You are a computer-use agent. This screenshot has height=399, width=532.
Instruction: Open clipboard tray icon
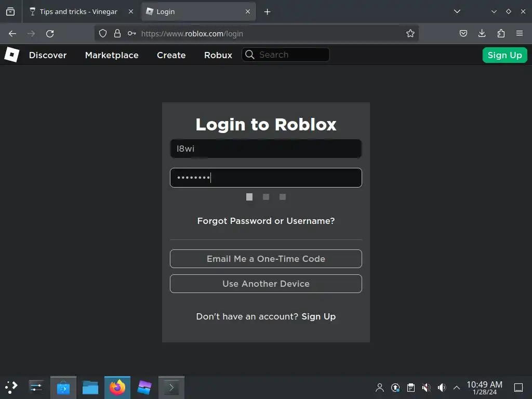pyautogui.click(x=411, y=388)
